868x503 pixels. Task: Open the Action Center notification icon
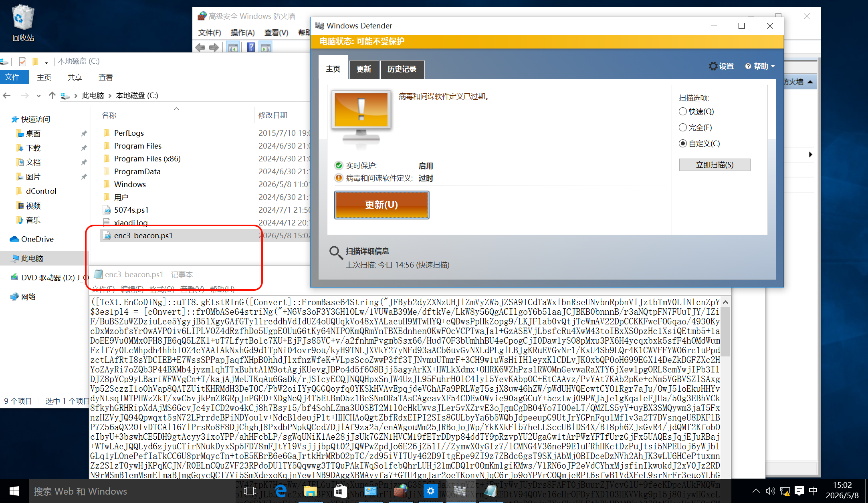(799, 491)
